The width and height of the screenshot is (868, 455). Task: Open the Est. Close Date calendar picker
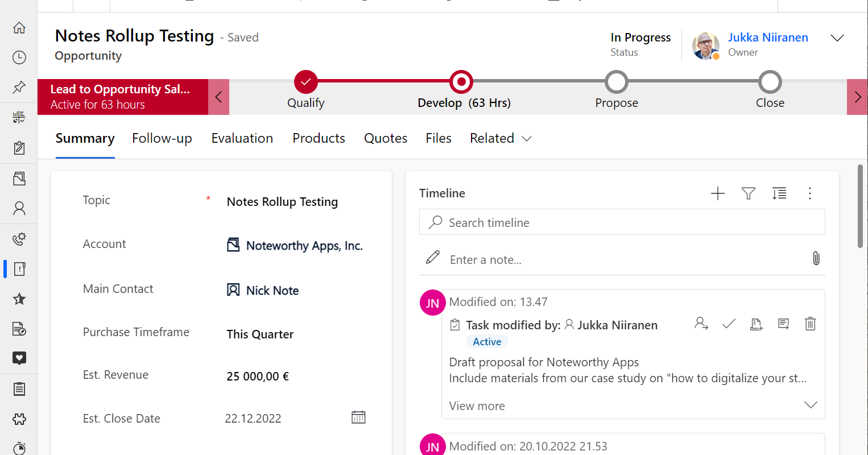pos(358,417)
